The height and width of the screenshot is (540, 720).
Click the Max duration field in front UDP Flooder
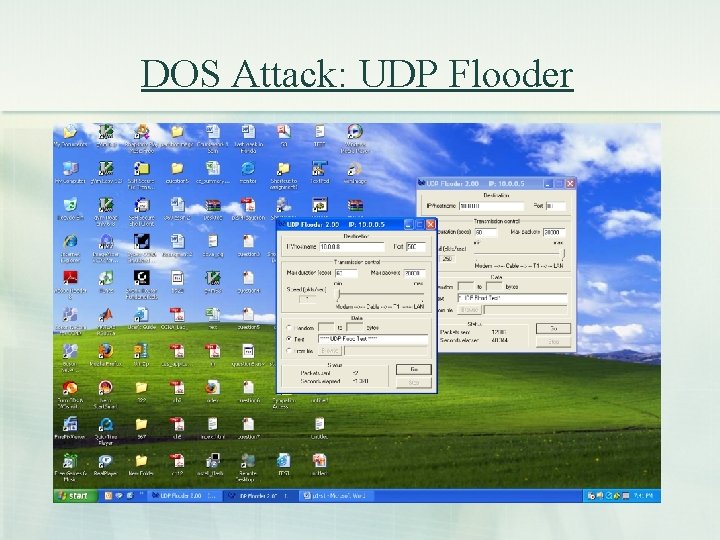tap(346, 273)
